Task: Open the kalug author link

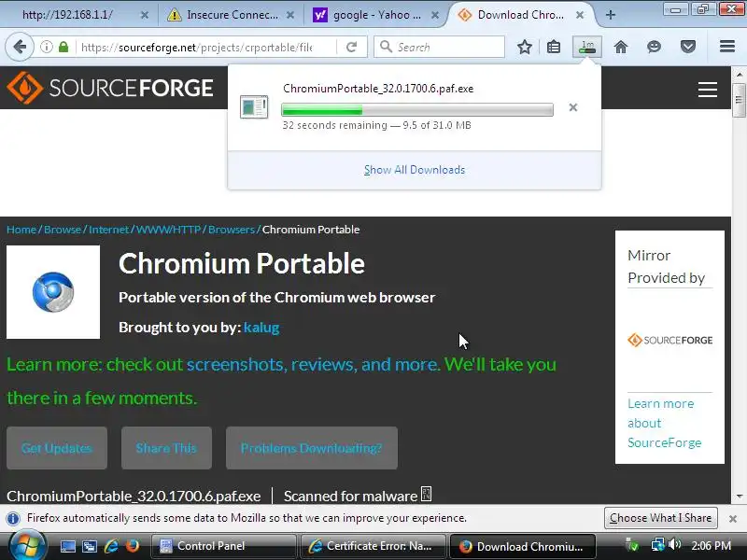Action: pyautogui.click(x=261, y=328)
